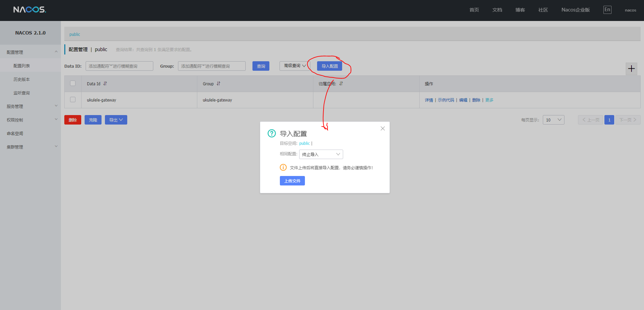Toggle the select-all header checkbox
Screen dimensions: 644x310
pos(73,83)
